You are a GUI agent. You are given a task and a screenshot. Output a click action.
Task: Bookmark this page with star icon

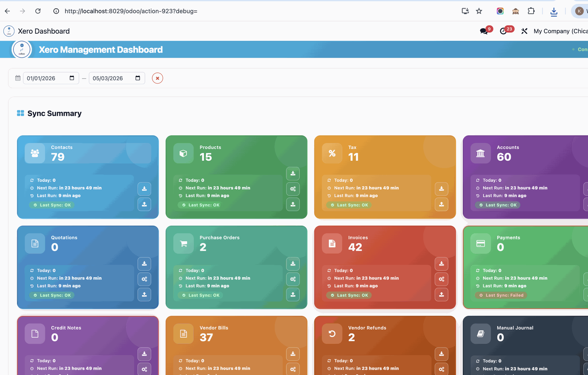coord(479,11)
